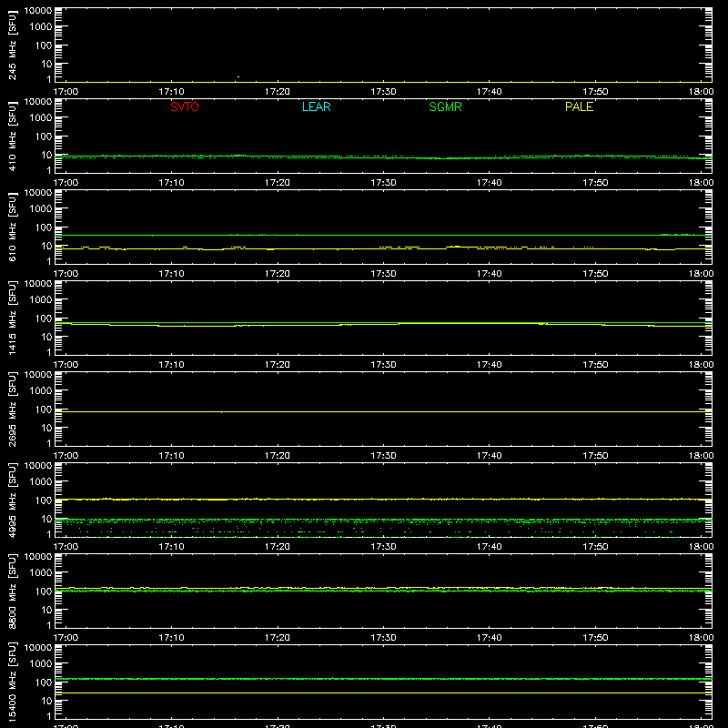Click the 1000 y-axis label of 15400 MHz panel

pos(41,664)
